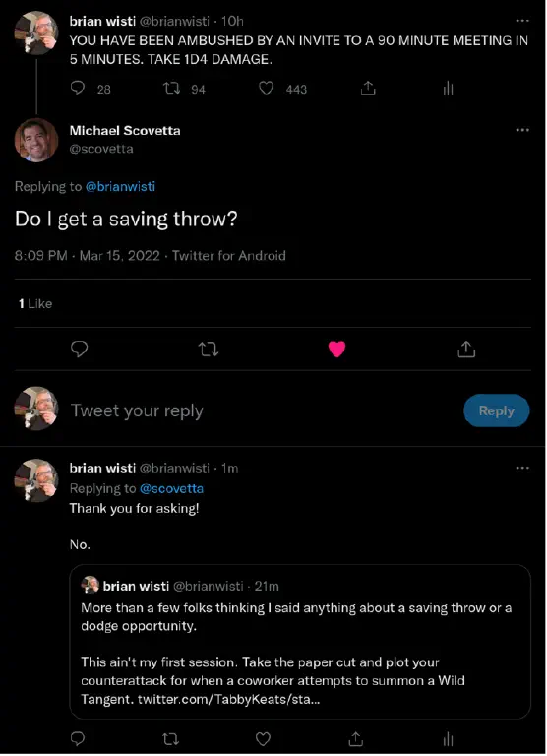
Task: Share Michael Scovetta's saving throw tweet
Action: [466, 348]
